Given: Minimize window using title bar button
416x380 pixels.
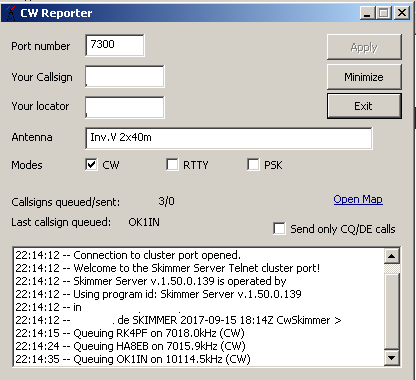Looking at the screenshot, I should (x=367, y=13).
